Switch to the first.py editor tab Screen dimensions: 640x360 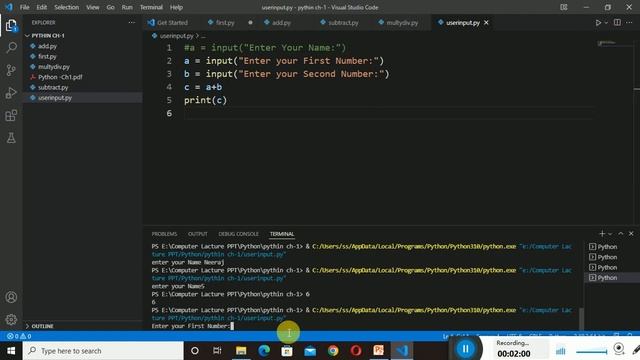click(224, 23)
